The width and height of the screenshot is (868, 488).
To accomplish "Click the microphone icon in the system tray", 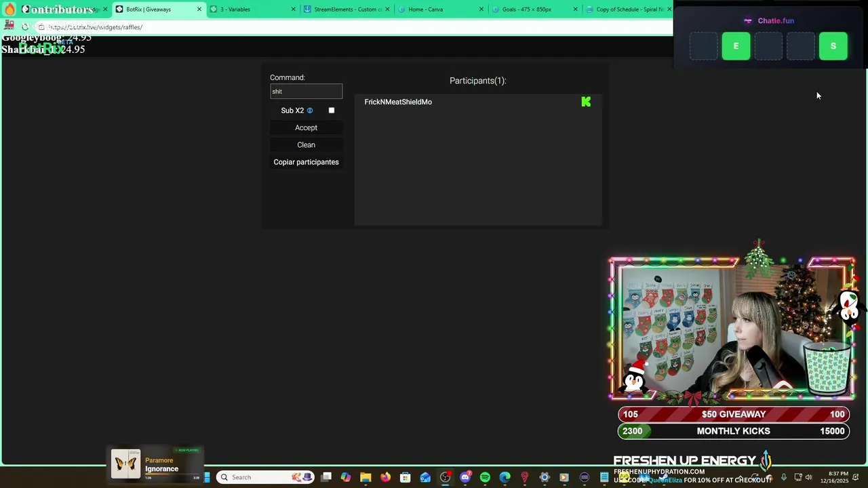I will click(784, 477).
